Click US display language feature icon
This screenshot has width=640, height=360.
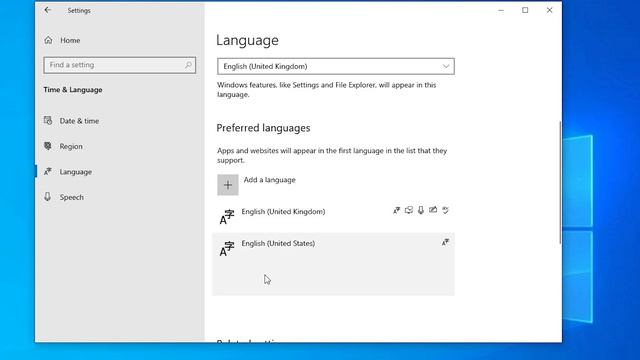coord(445,242)
